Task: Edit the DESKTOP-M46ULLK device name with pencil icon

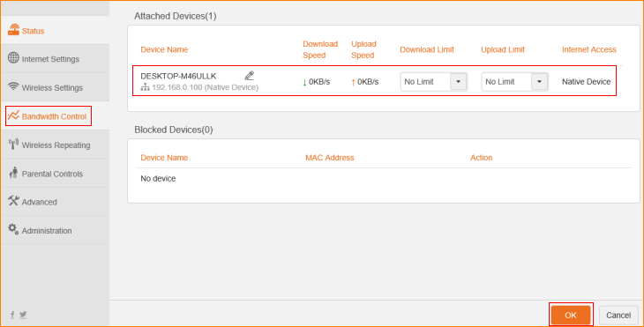Action: [x=250, y=76]
